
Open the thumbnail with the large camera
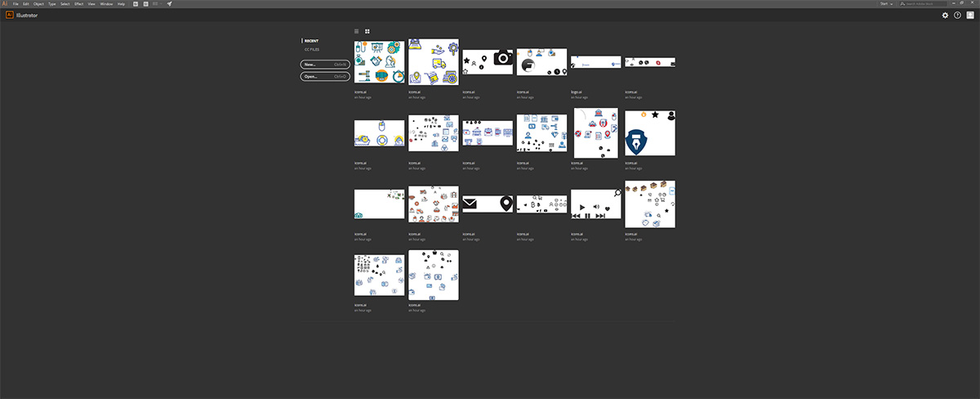488,62
